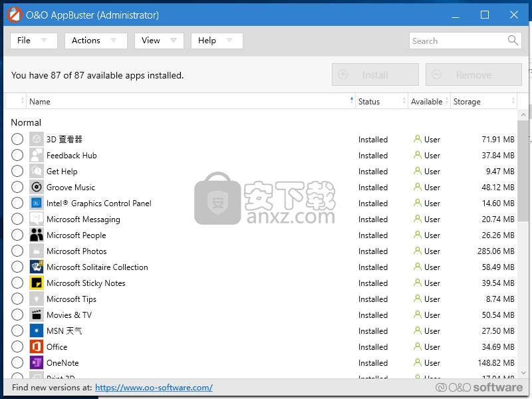The height and width of the screenshot is (399, 532).
Task: Click the user icon in Groove Music row
Action: [418, 187]
